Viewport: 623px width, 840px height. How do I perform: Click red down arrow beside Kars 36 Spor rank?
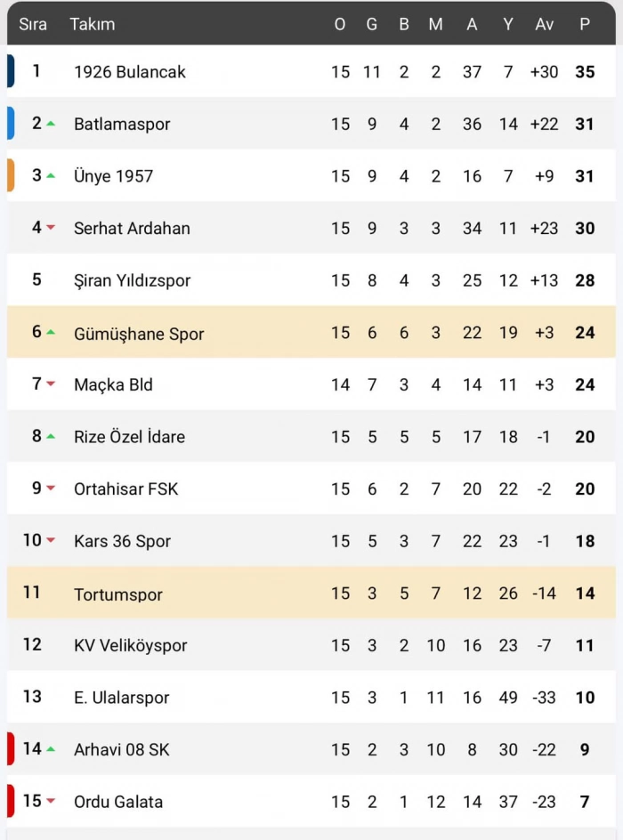click(51, 540)
